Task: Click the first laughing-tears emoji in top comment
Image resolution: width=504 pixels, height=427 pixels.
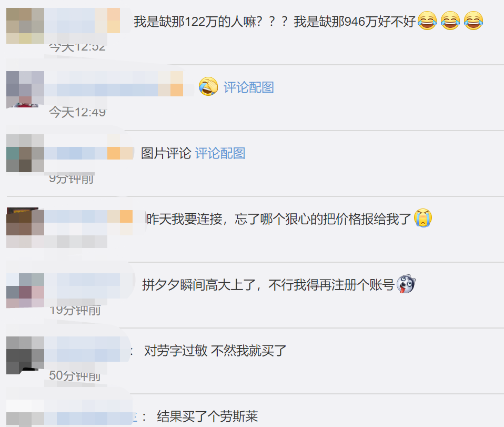Action: tap(427, 21)
